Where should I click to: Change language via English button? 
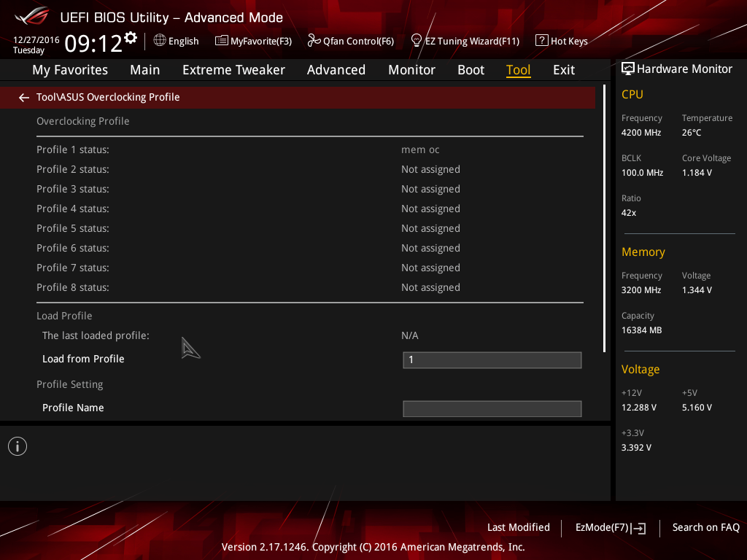click(183, 42)
